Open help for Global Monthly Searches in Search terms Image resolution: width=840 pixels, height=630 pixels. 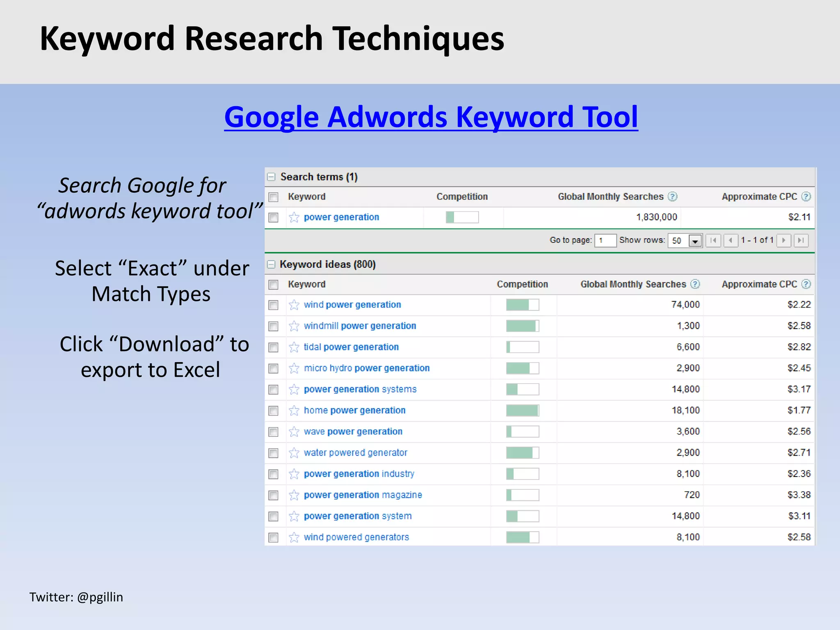(672, 196)
